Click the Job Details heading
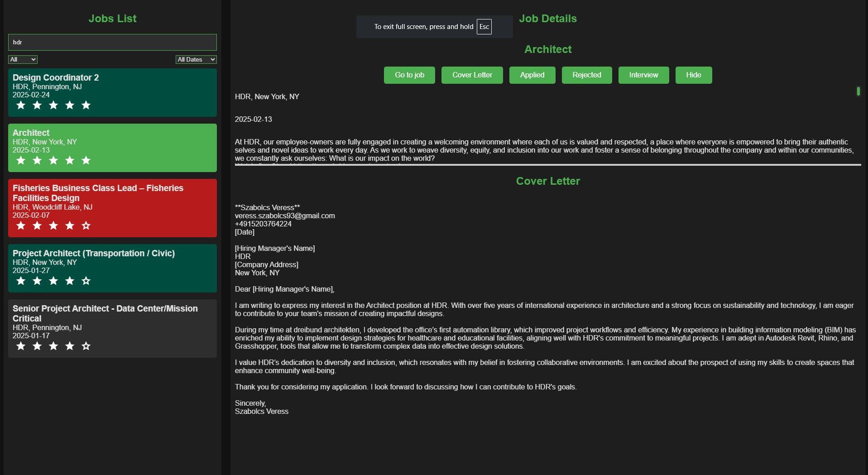 (548, 19)
